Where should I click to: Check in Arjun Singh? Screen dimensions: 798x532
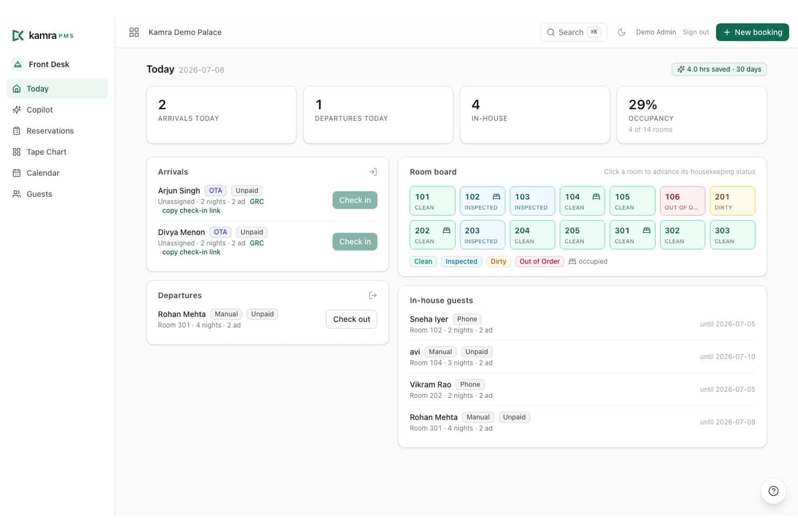click(x=355, y=200)
